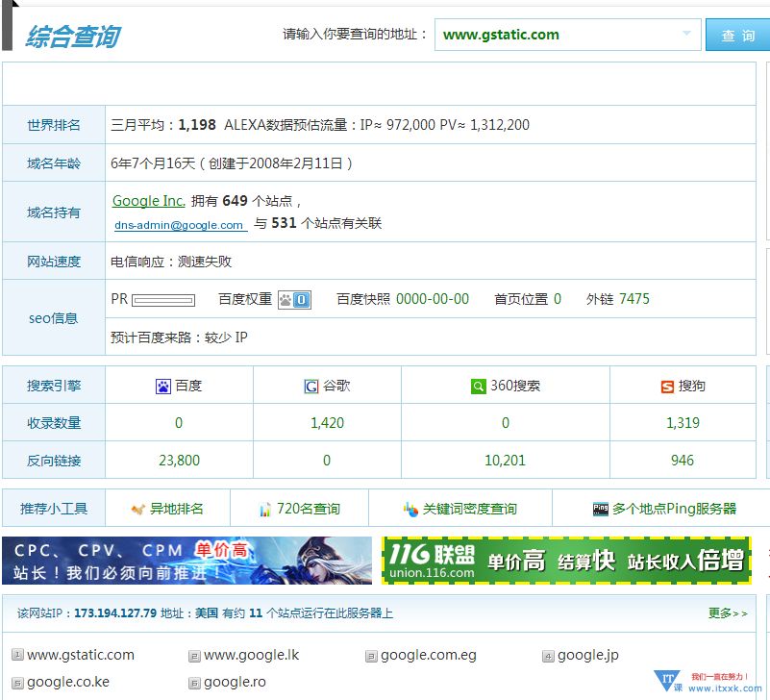Click the 收录数量 row label
770x700 pixels.
(54, 422)
